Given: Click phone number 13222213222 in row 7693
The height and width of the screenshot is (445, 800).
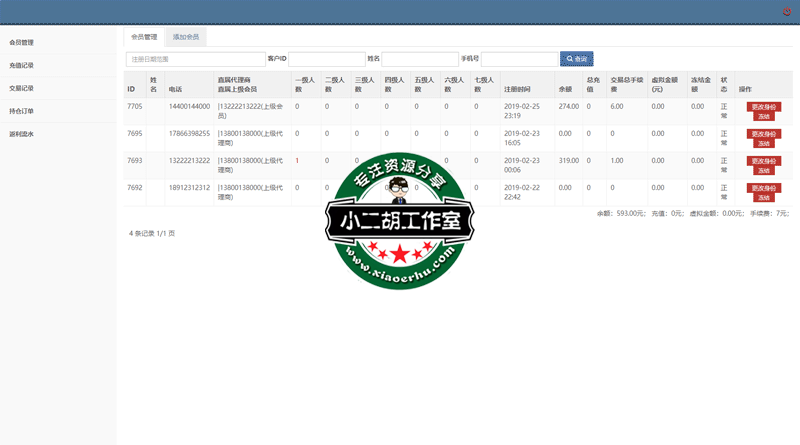Looking at the screenshot, I should pyautogui.click(x=189, y=160).
